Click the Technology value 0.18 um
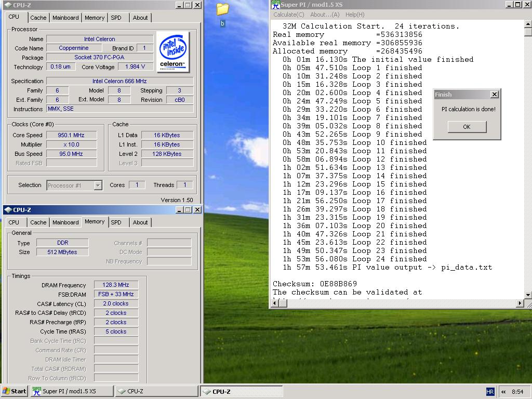532x399 pixels. click(60, 66)
